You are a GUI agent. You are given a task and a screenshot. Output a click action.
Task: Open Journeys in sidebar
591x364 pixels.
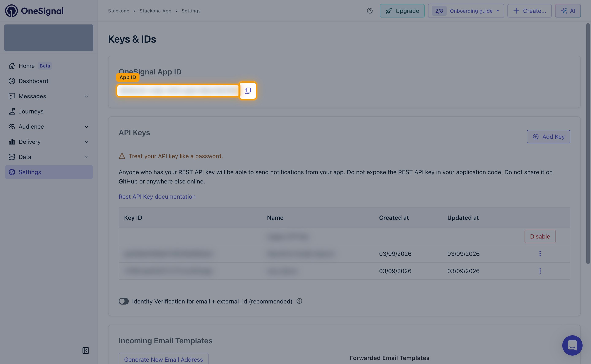49,112
